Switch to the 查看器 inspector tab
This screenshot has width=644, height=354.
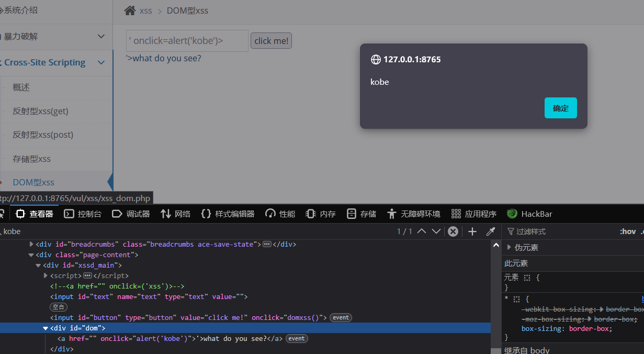tap(35, 214)
